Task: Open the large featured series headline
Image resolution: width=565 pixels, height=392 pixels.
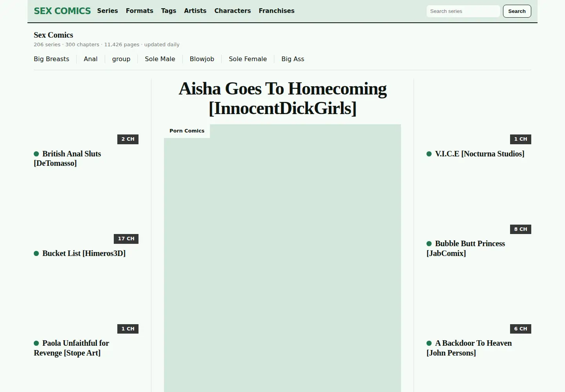Action: click(282, 98)
